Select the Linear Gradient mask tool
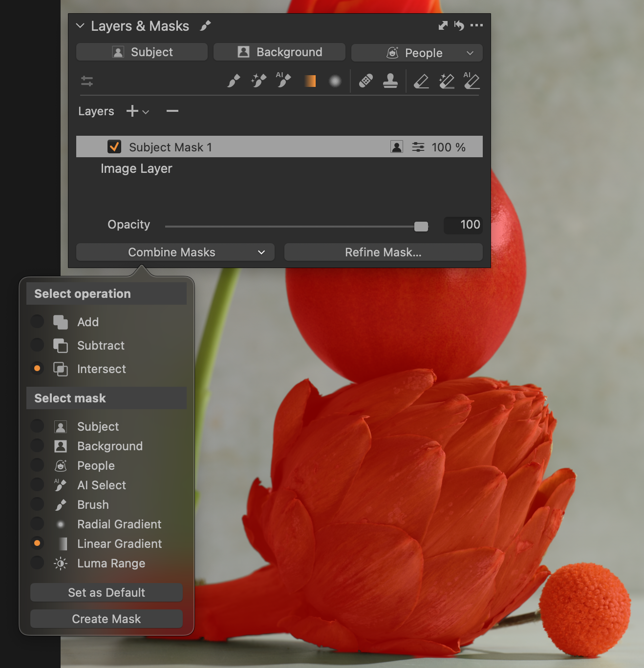This screenshot has width=644, height=668. coord(310,81)
